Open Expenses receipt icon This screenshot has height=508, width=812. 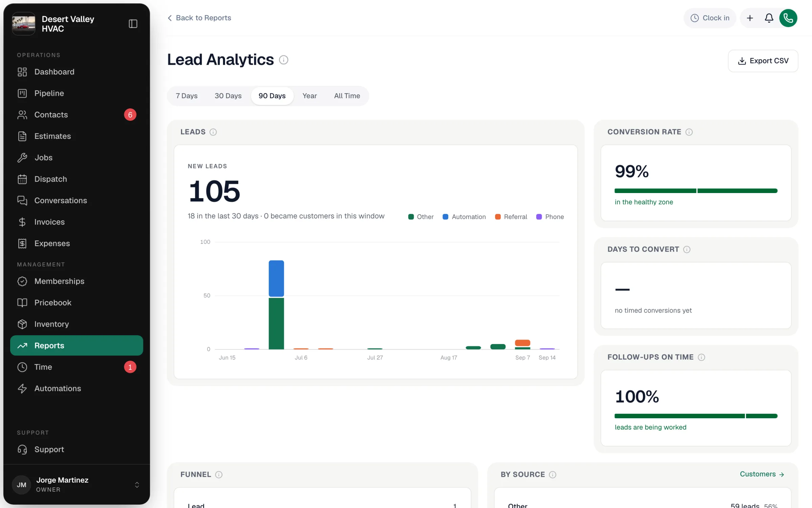pos(22,244)
